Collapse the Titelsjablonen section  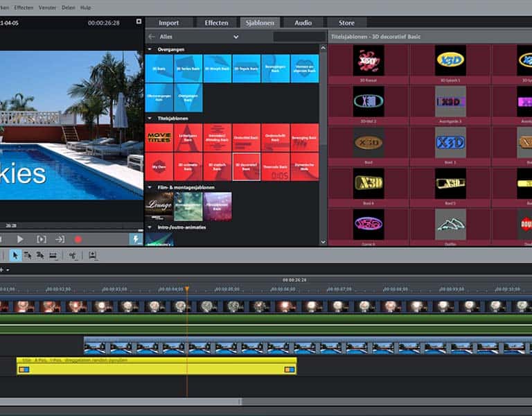[x=150, y=118]
